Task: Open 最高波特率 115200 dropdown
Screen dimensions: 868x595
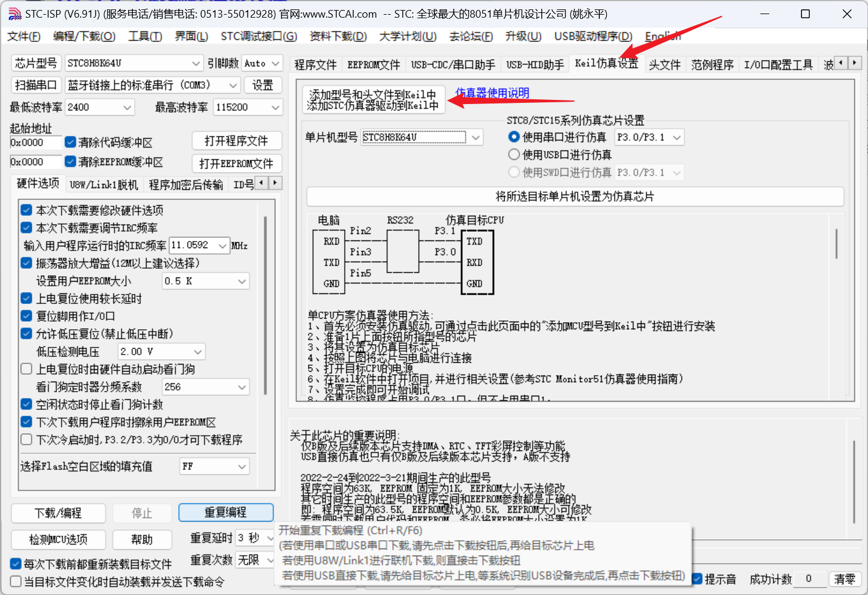Action: [248, 107]
